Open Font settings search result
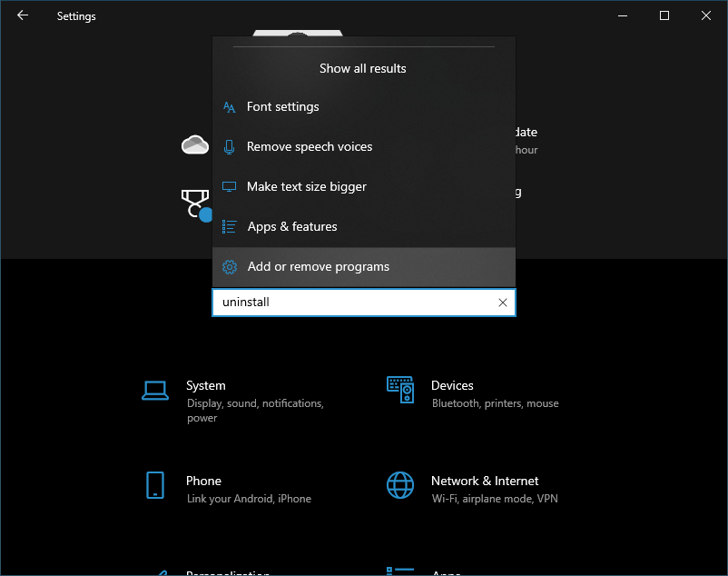This screenshot has width=728, height=576. pyautogui.click(x=282, y=107)
